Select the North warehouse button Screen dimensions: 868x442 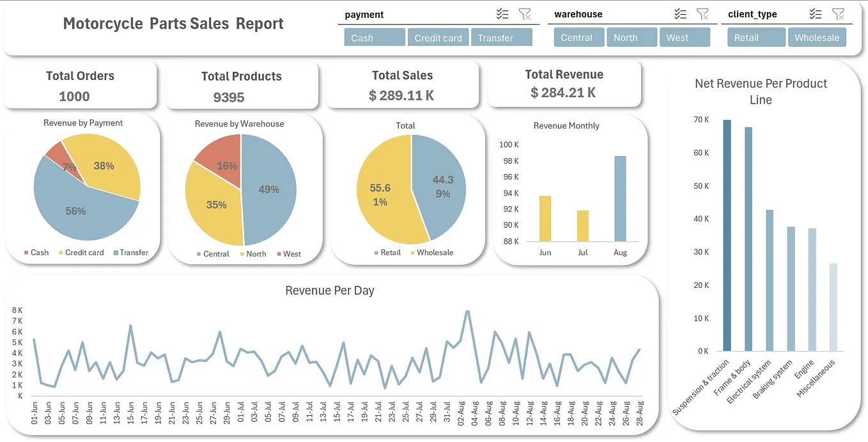pos(632,37)
